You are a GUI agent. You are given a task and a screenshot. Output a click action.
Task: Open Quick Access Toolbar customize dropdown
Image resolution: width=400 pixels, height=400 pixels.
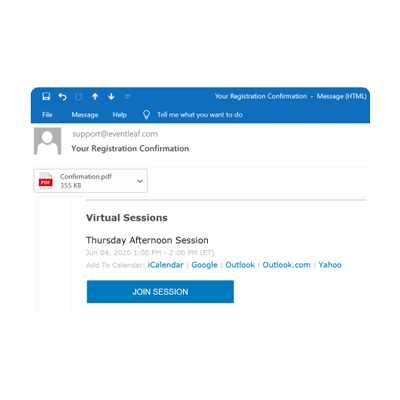tap(128, 97)
